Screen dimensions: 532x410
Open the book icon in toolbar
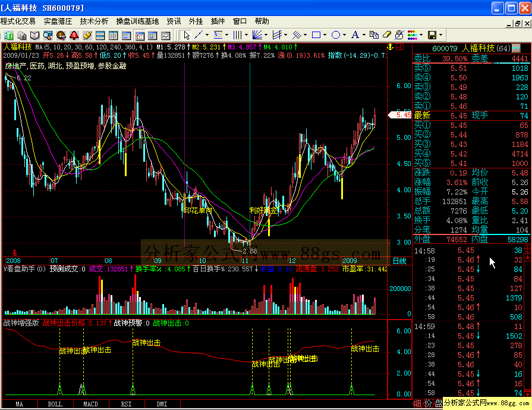click(35, 35)
